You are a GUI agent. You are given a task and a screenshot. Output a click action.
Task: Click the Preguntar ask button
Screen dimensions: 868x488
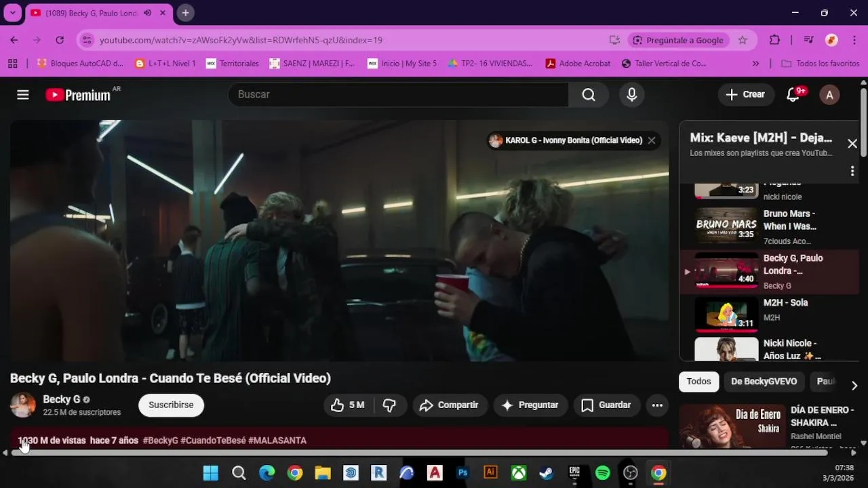(530, 405)
